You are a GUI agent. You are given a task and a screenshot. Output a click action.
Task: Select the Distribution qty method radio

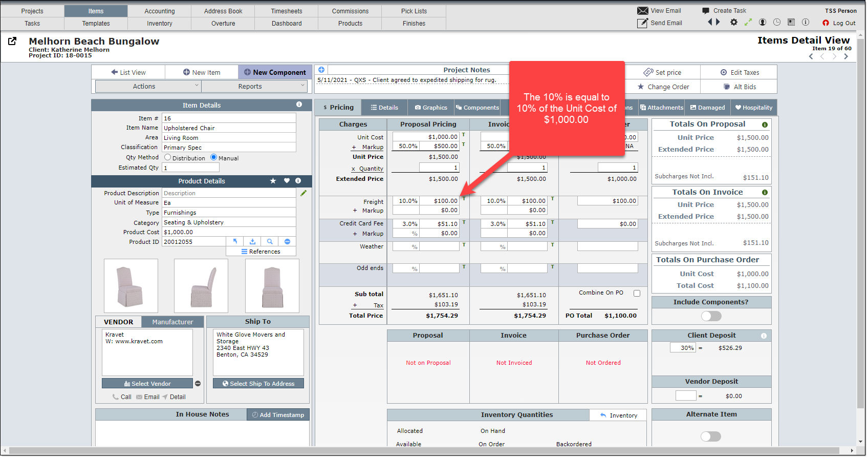(x=167, y=157)
